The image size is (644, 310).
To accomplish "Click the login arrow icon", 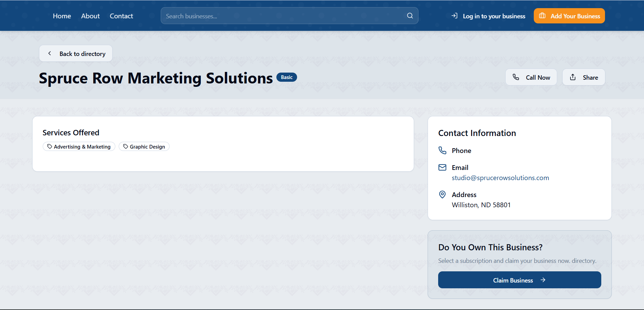I will click(x=454, y=16).
